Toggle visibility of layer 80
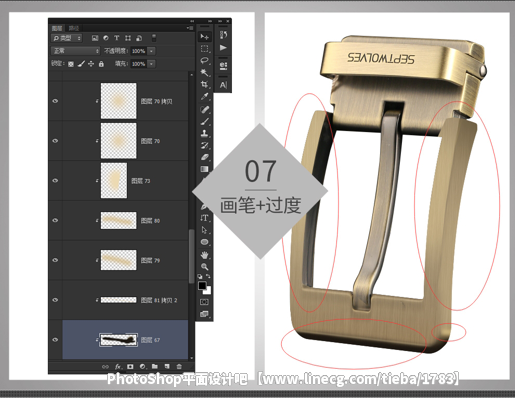The image size is (515, 398). (55, 220)
